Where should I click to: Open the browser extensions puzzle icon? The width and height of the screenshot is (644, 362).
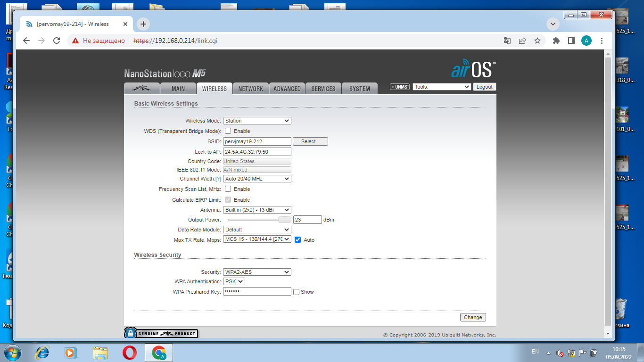pyautogui.click(x=556, y=41)
